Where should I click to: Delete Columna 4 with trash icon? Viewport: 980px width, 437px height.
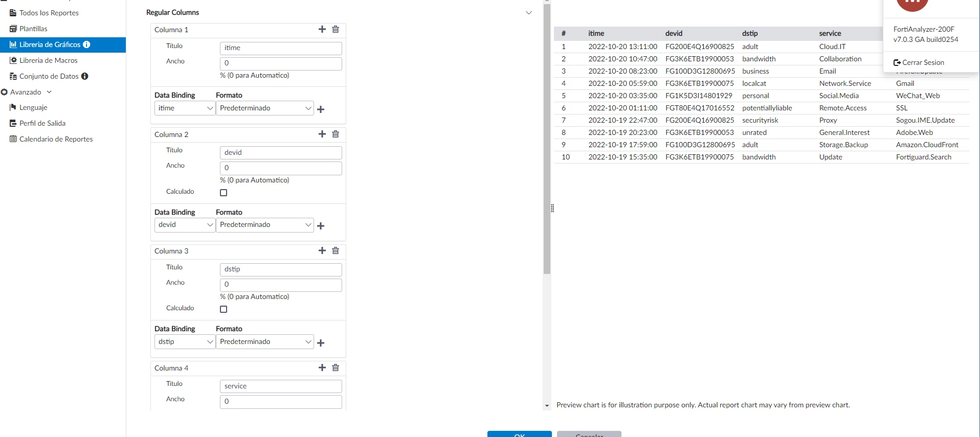(x=336, y=367)
